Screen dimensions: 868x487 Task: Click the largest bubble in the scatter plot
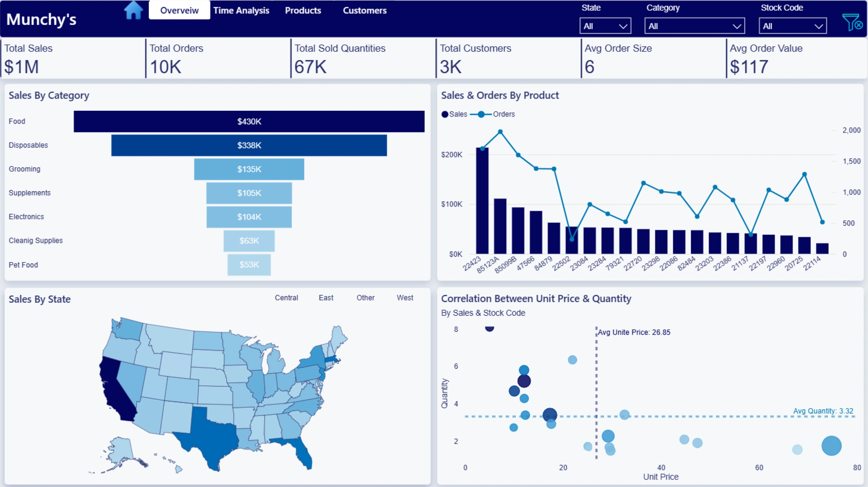pos(831,446)
